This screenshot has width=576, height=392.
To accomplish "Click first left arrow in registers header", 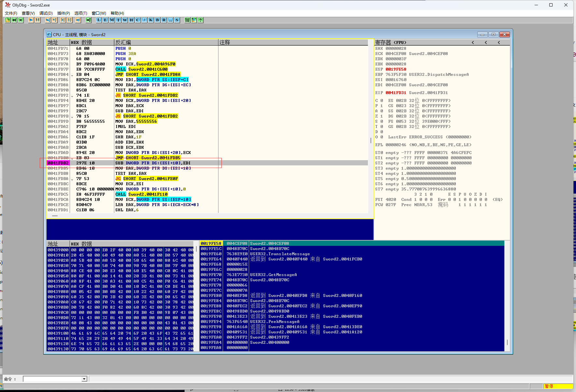I will coord(473,43).
